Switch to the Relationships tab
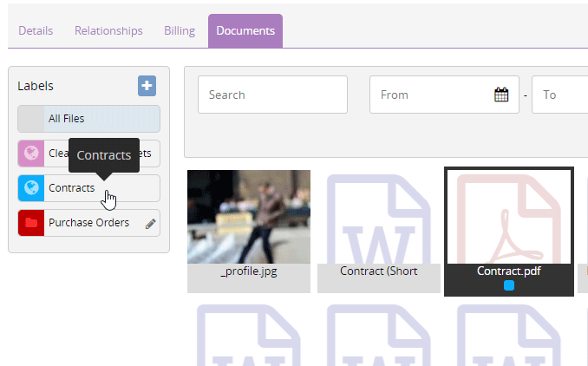588x366 pixels. pos(108,30)
